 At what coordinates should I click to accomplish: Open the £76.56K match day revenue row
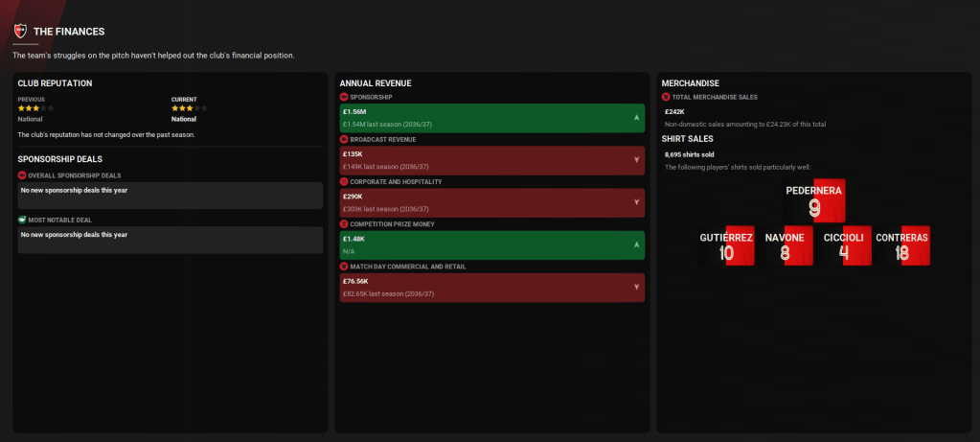click(x=491, y=287)
